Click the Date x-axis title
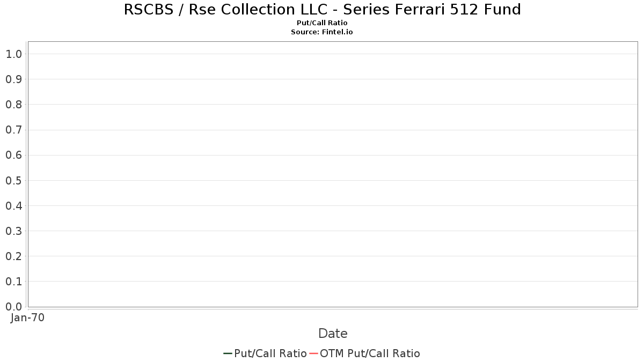This screenshot has height=362, width=644. 333,334
